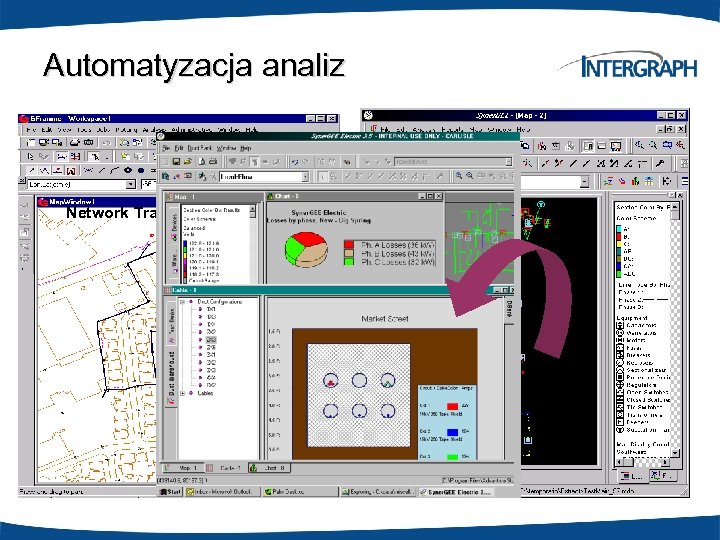
Task: Open the Window menu in SynerGEE Electric
Action: [226, 148]
